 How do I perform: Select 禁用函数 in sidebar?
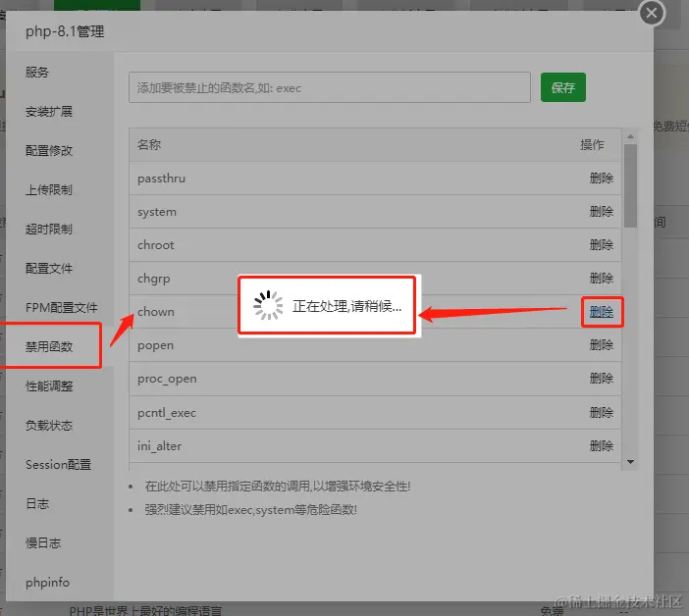click(x=49, y=347)
